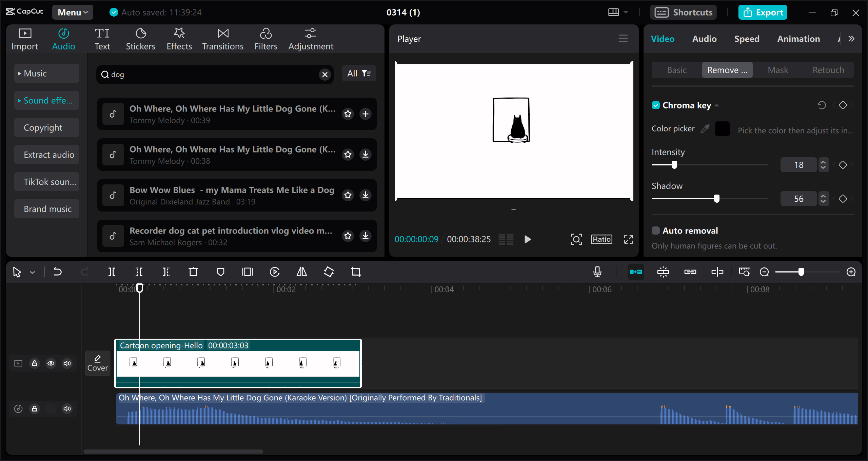
Task: Hide the video track with eye icon
Action: point(51,363)
